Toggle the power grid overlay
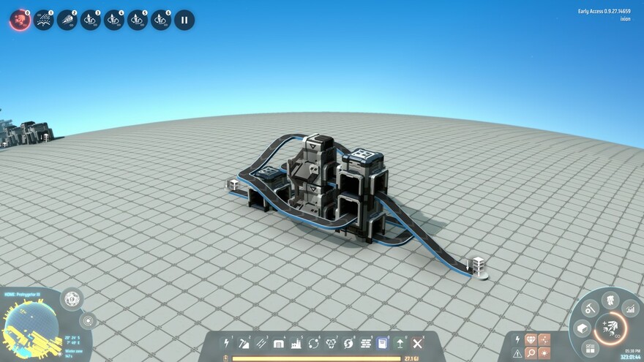The width and height of the screenshot is (644, 362). coord(517,339)
